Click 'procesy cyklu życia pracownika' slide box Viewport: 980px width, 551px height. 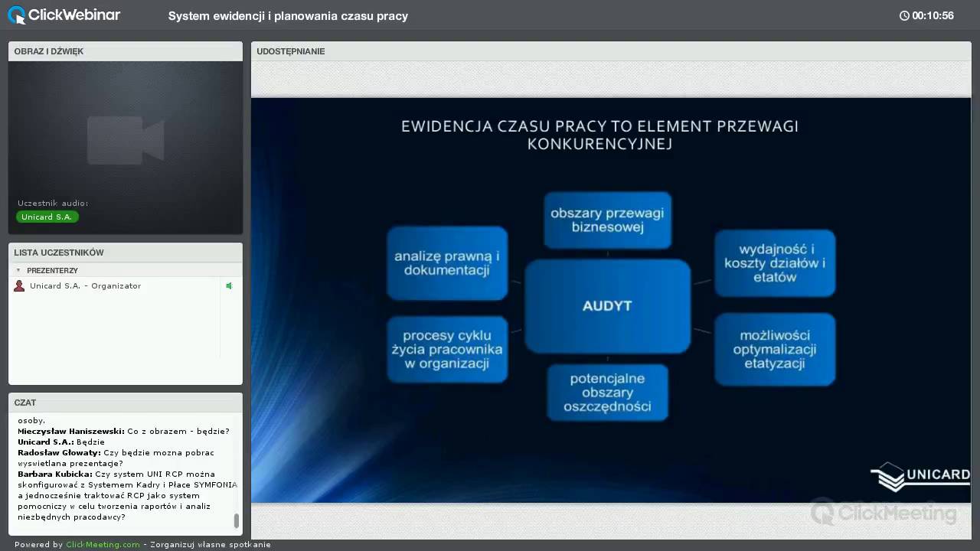click(x=446, y=349)
